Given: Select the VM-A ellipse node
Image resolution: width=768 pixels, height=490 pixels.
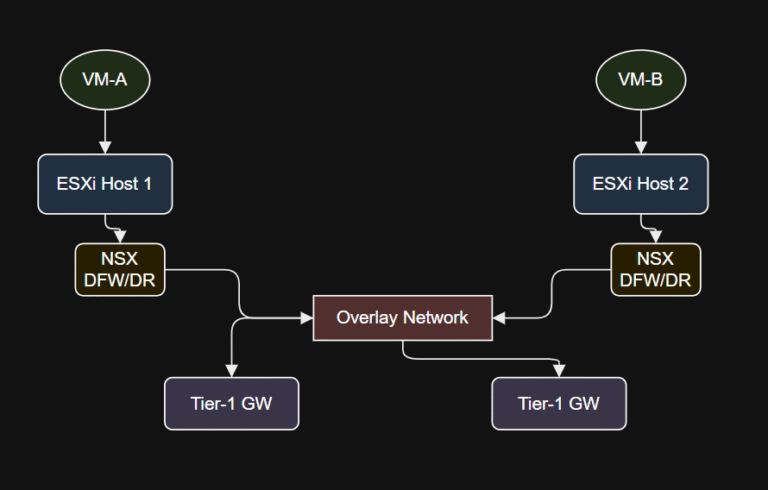Looking at the screenshot, I should (105, 79).
